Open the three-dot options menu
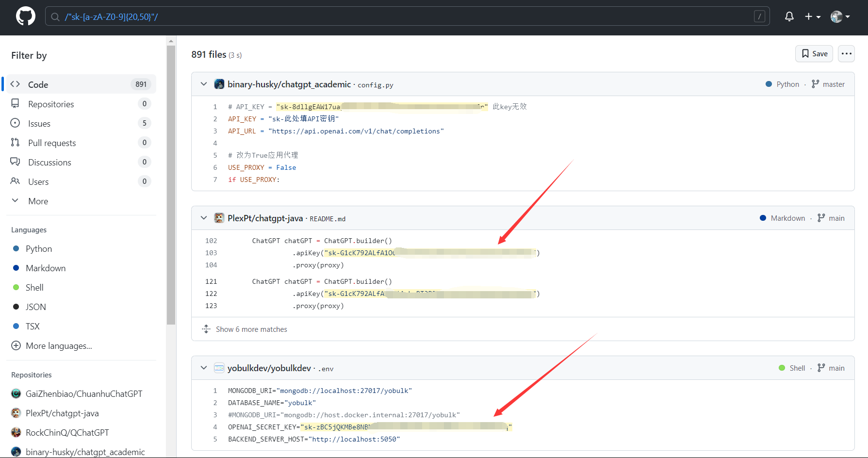 [847, 53]
